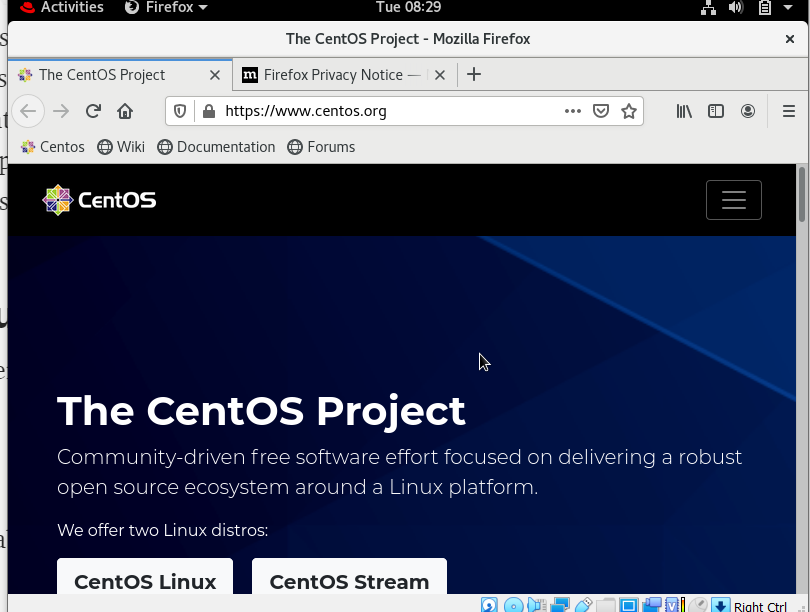
Task: Open the Firefox hamburger menu
Action: pyautogui.click(x=789, y=111)
